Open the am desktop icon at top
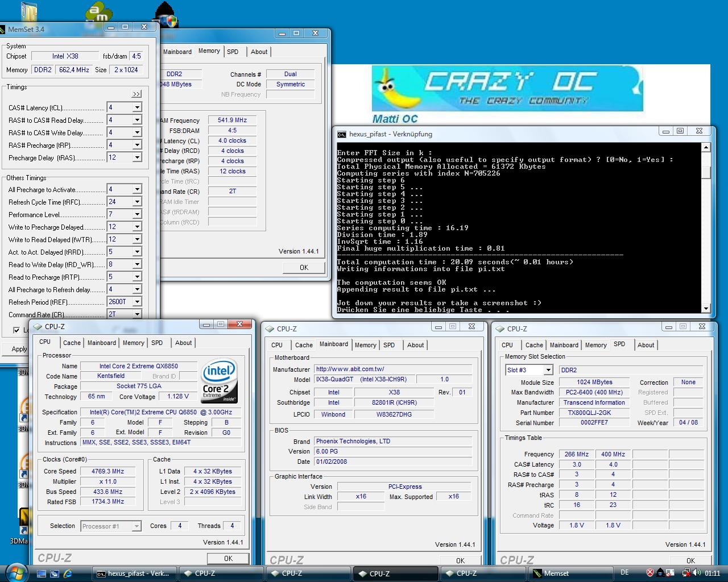Viewport: 728px width, 582px height. [98, 12]
